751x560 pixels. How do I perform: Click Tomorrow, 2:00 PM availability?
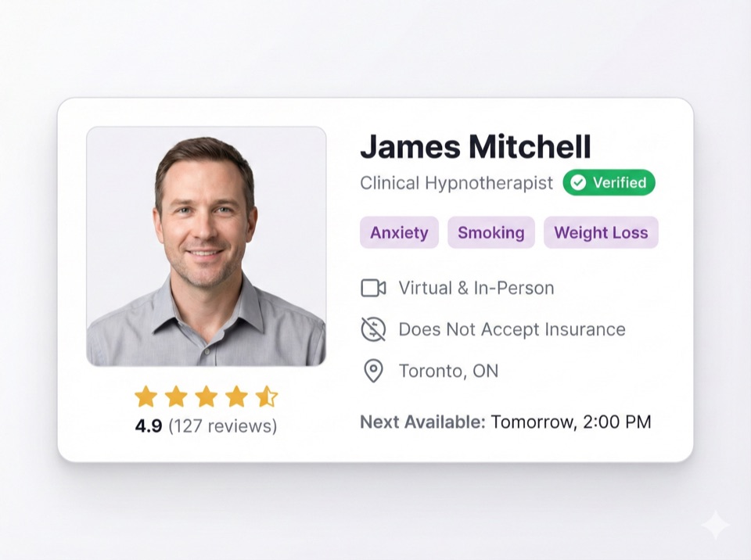(x=571, y=422)
